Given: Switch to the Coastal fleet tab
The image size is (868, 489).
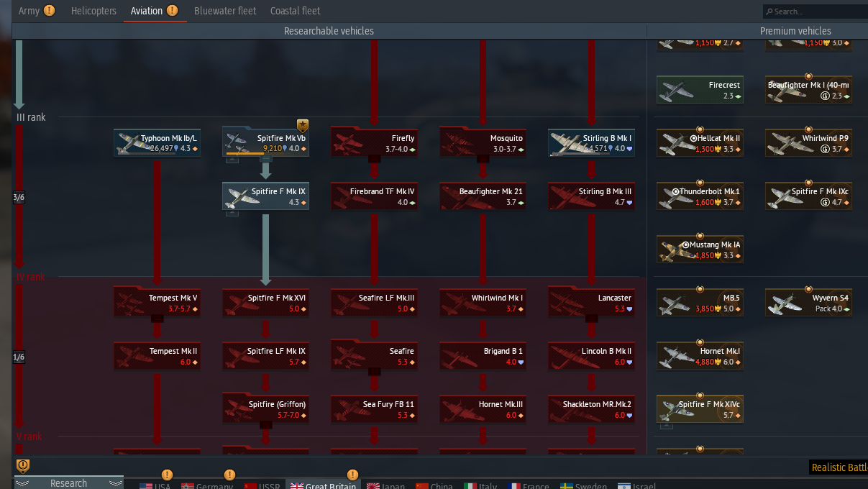Looking at the screenshot, I should [296, 11].
